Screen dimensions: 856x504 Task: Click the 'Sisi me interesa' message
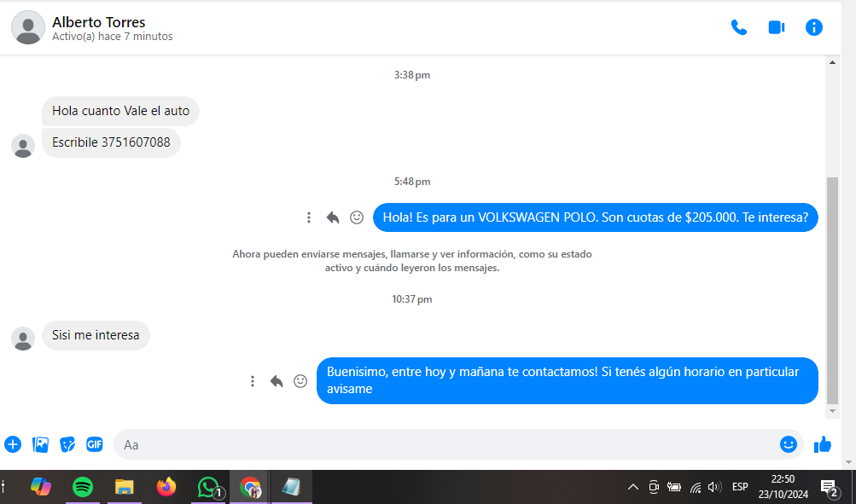(96, 335)
